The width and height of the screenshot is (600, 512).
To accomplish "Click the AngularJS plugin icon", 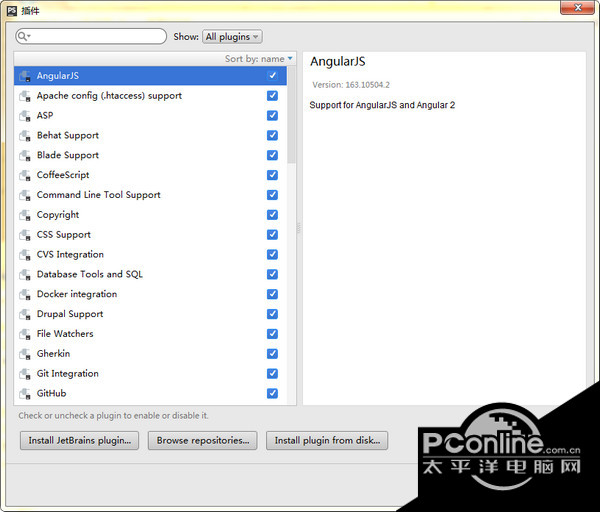I will 25,76.
